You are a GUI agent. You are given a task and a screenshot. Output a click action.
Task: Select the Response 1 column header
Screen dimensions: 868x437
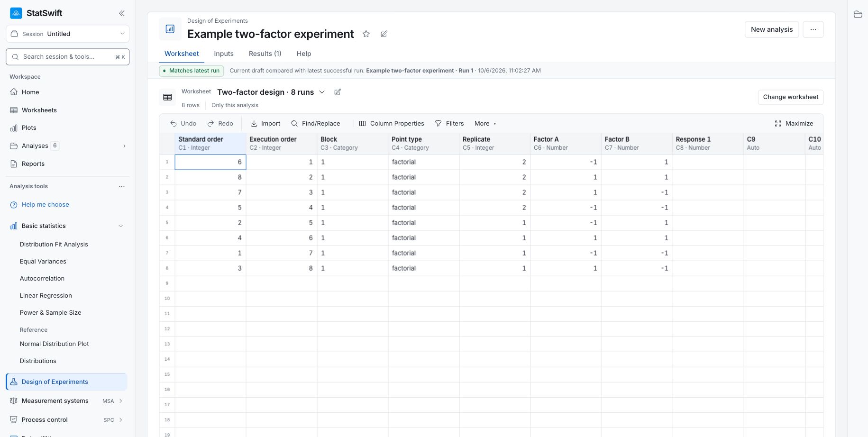708,143
